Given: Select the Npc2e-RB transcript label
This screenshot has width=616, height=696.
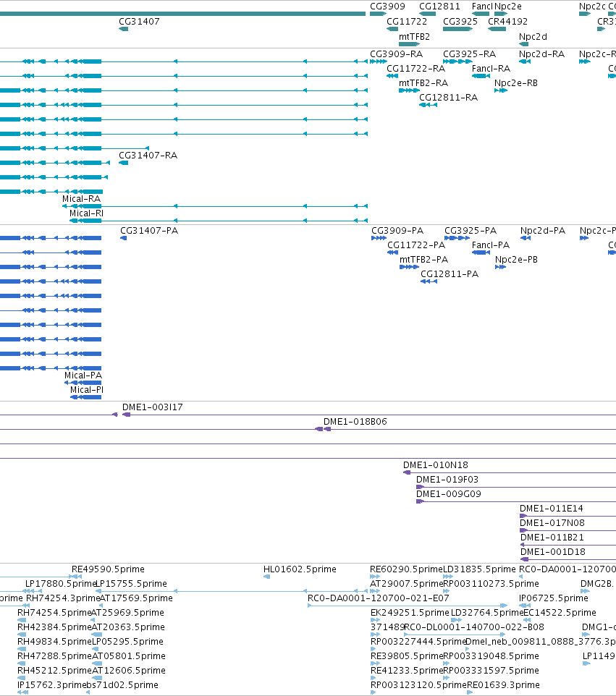Looking at the screenshot, I should [x=516, y=83].
